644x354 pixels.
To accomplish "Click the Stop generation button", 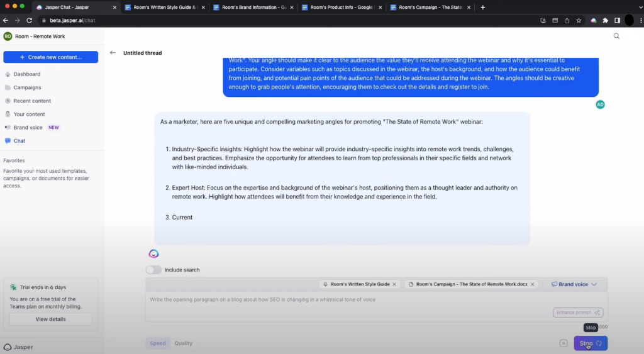I will coord(590,343).
